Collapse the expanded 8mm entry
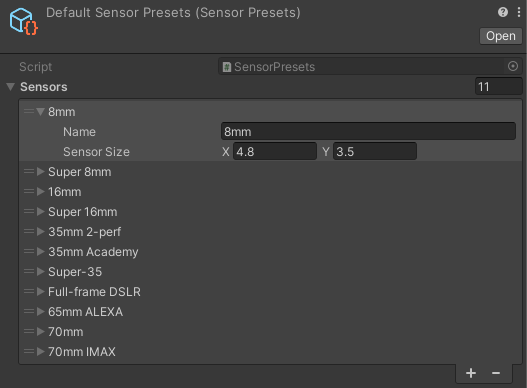 tap(41, 111)
